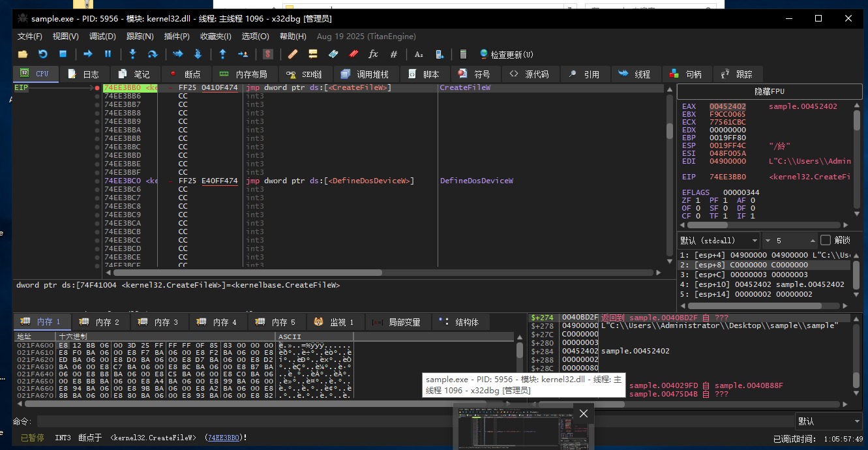Show the labels tag icon
This screenshot has width=868, height=450.
tap(333, 54)
